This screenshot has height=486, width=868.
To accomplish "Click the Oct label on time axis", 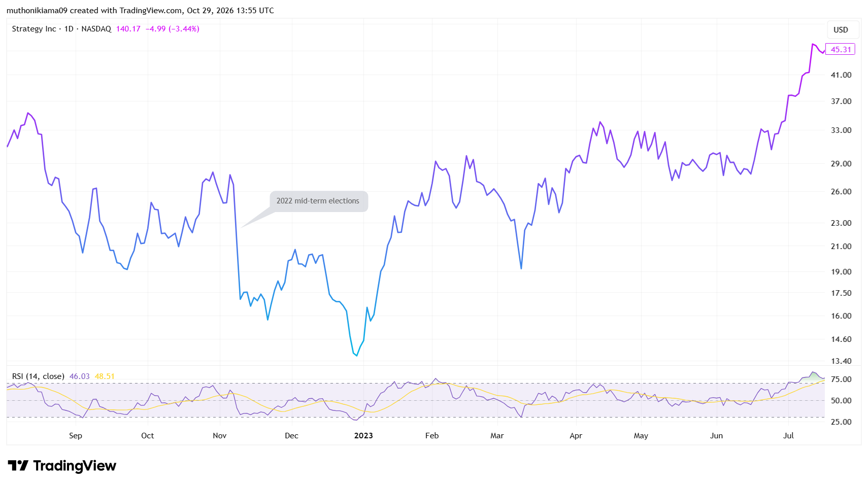I will (x=148, y=436).
